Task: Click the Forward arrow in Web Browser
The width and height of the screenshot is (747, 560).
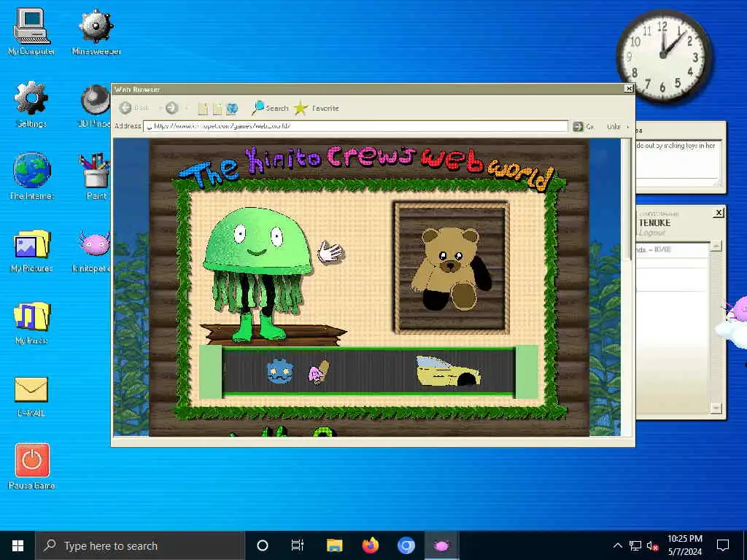Action: [171, 108]
